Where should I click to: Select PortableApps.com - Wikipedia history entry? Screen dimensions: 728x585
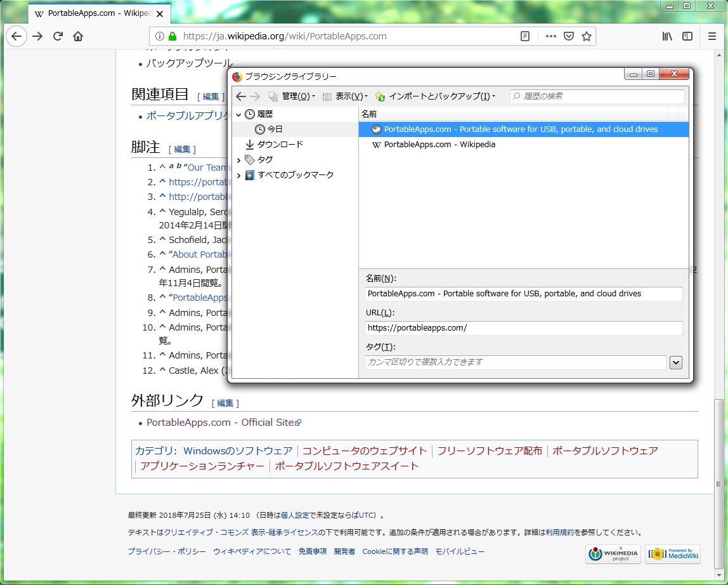pos(439,145)
